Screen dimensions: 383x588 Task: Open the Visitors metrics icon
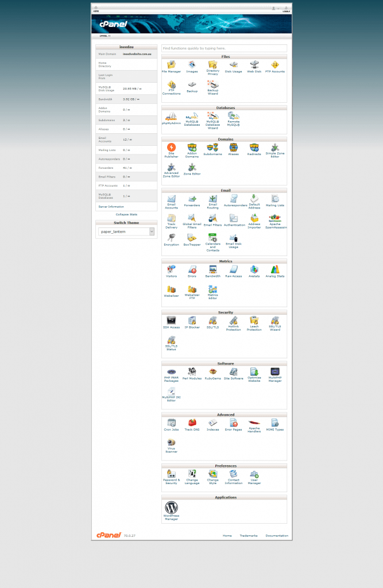click(x=171, y=270)
